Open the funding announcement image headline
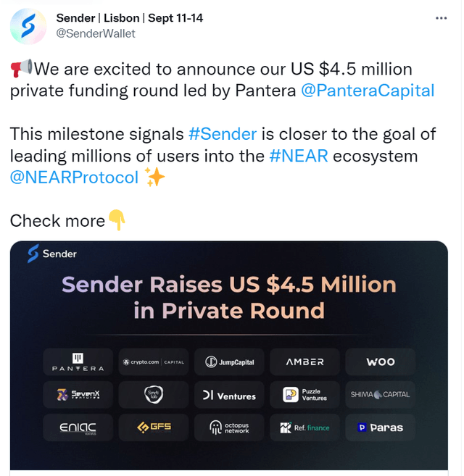This screenshot has height=476, width=464. 229,297
